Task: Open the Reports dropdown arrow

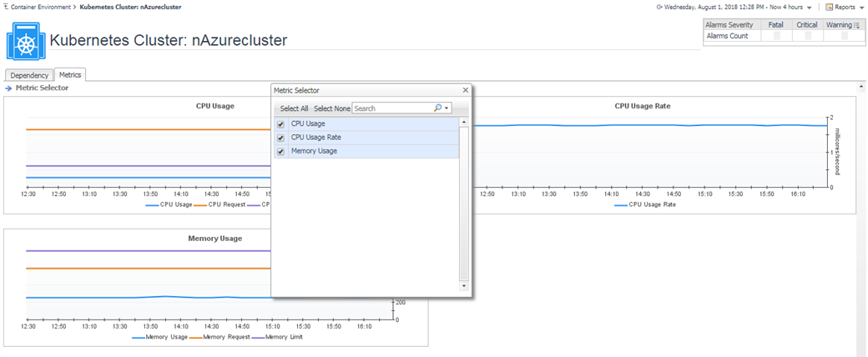Action: pos(860,8)
